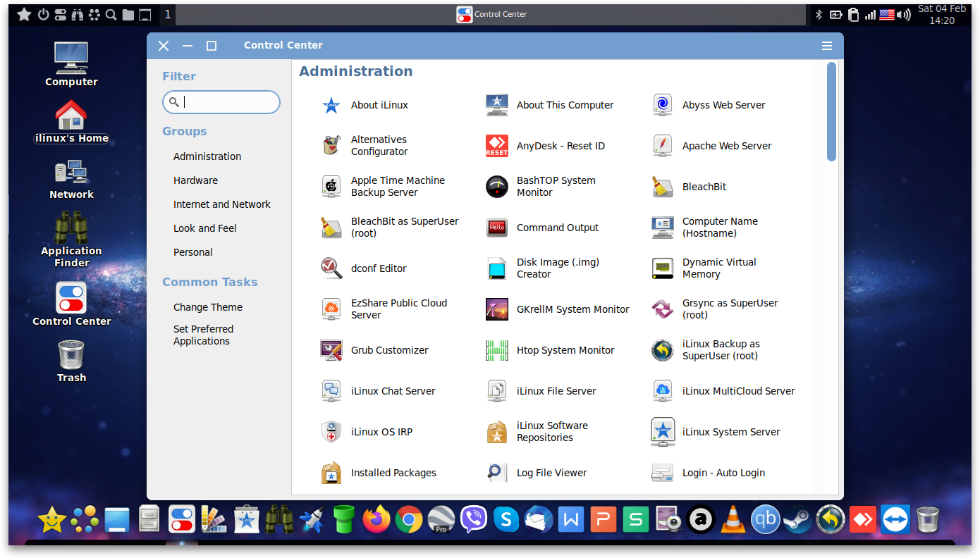
Task: Open iLinux Software Repositories
Action: coord(537,432)
